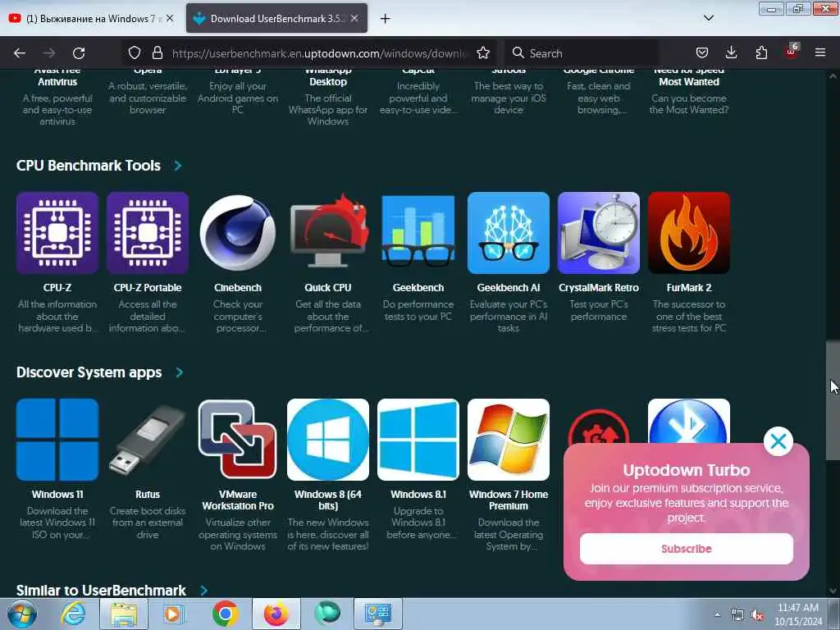Focus the URL address bar
Screen dimensions: 840x630
point(319,53)
